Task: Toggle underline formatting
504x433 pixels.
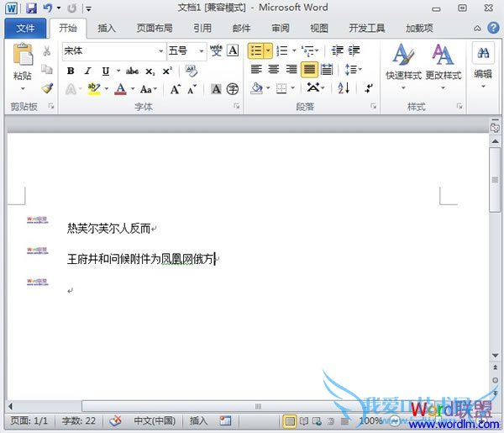Action: coord(106,71)
